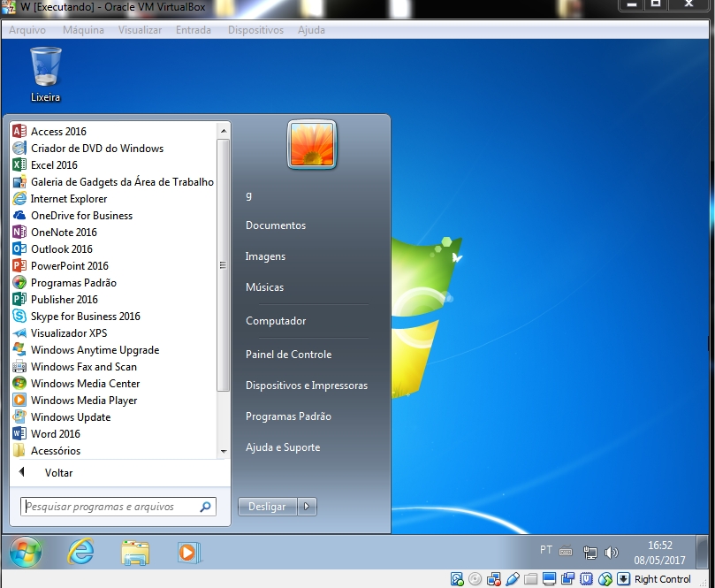Launch Windows Media Center
Screen dimensions: 715x588
pos(76,384)
